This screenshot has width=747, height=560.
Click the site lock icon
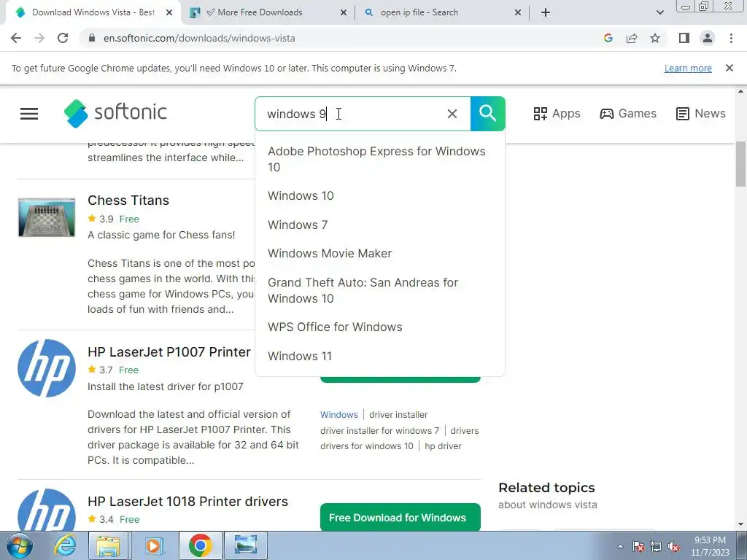click(x=92, y=38)
